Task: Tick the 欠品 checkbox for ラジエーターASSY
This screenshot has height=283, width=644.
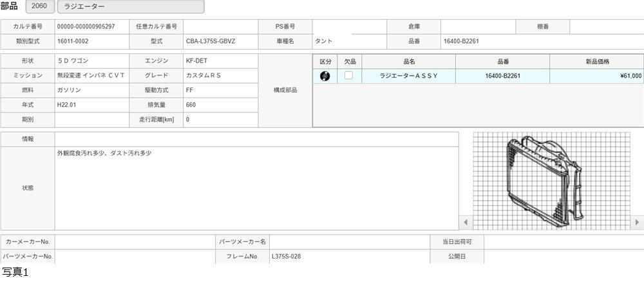Action: (348, 76)
